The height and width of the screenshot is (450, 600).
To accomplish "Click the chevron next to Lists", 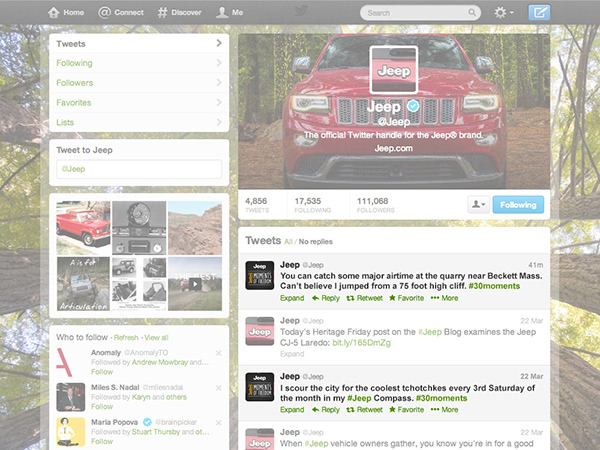I will pos(219,122).
